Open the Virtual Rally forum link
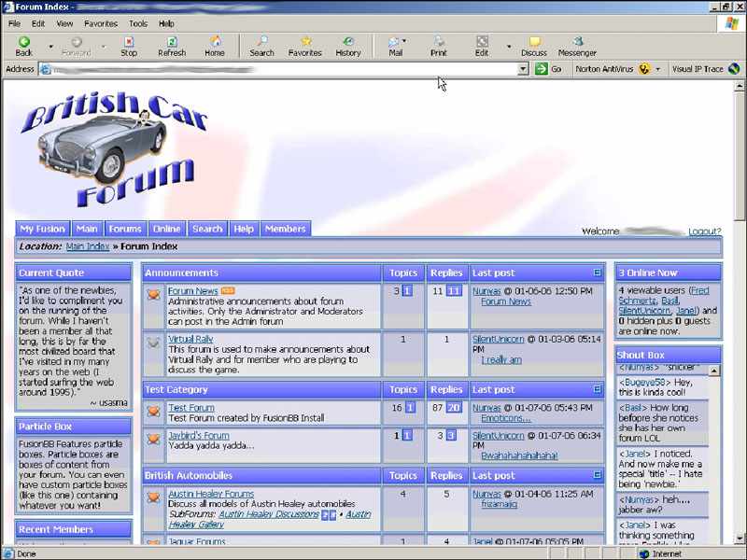The width and height of the screenshot is (747, 560). (x=190, y=339)
